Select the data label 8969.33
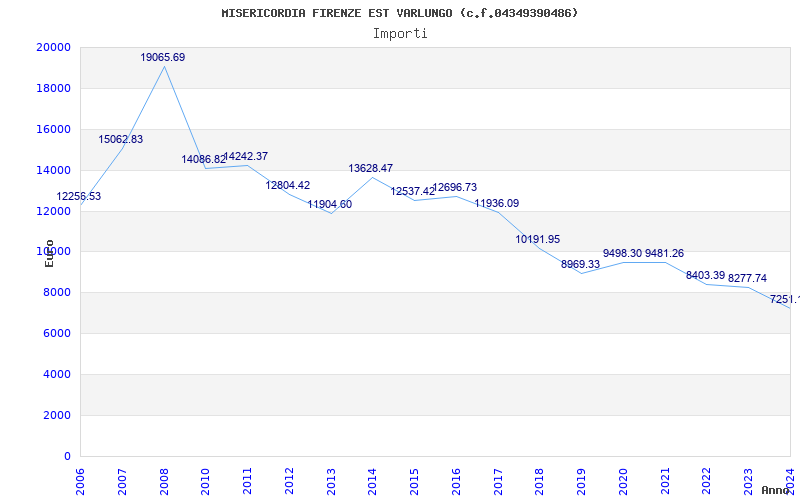The height and width of the screenshot is (500, 800). 581,264
